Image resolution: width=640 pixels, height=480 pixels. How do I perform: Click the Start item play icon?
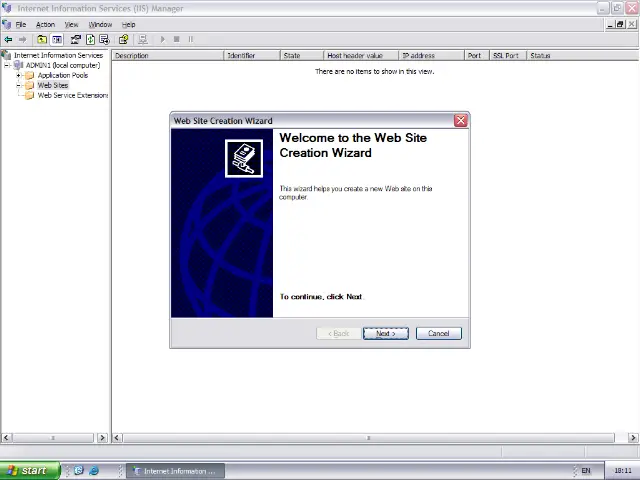point(162,40)
